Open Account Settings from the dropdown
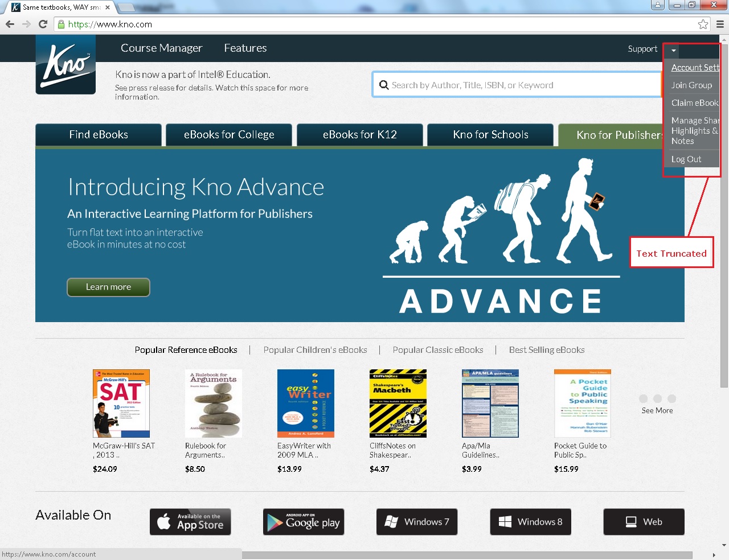Image resolution: width=729 pixels, height=560 pixels. pyautogui.click(x=695, y=67)
